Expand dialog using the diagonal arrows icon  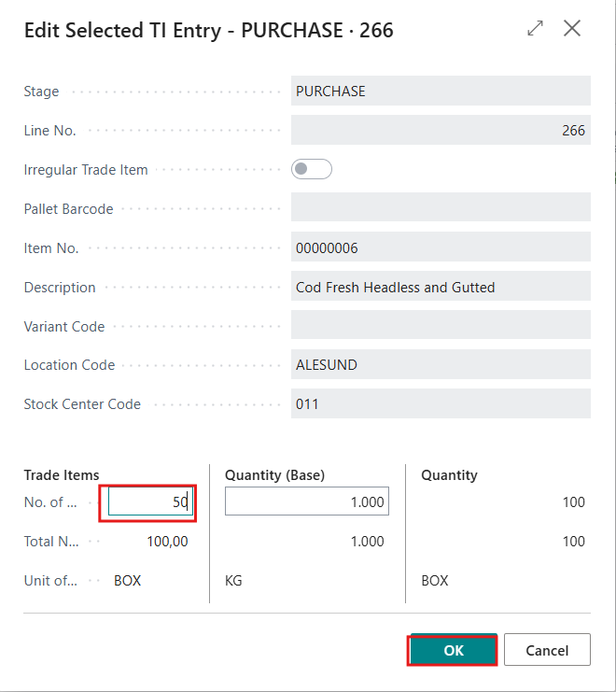pos(535,29)
